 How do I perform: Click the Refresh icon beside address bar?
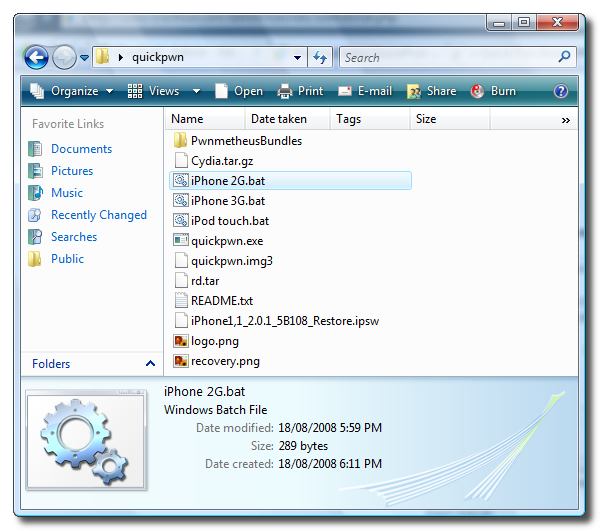pos(320,58)
